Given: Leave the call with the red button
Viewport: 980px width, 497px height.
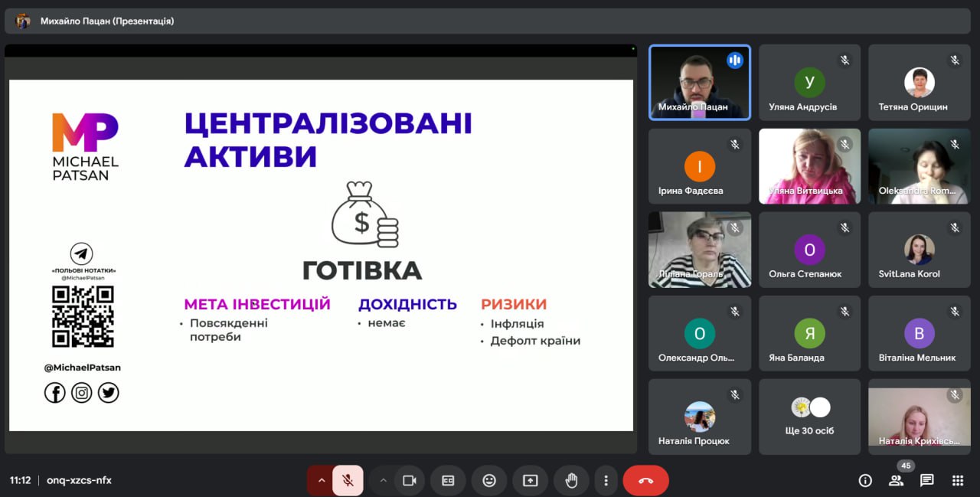Looking at the screenshot, I should 645,480.
